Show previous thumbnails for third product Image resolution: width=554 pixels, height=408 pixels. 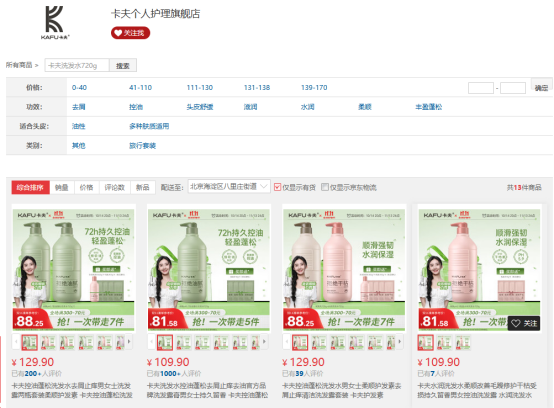tap(287, 342)
